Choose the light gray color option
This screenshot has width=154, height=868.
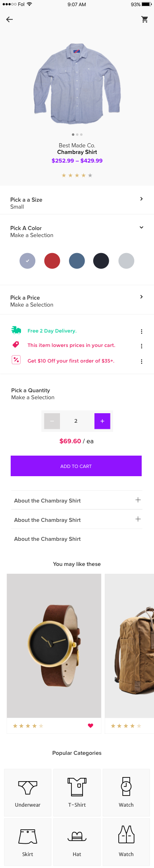pyautogui.click(x=126, y=261)
